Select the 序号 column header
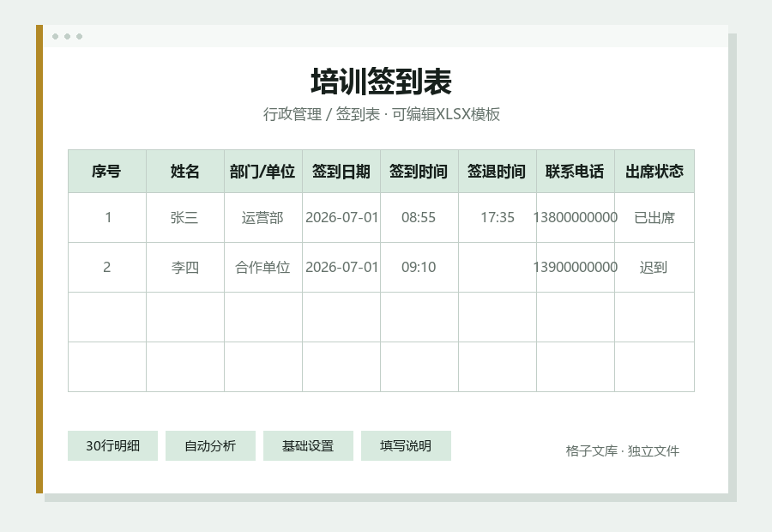The image size is (772, 532). point(107,172)
